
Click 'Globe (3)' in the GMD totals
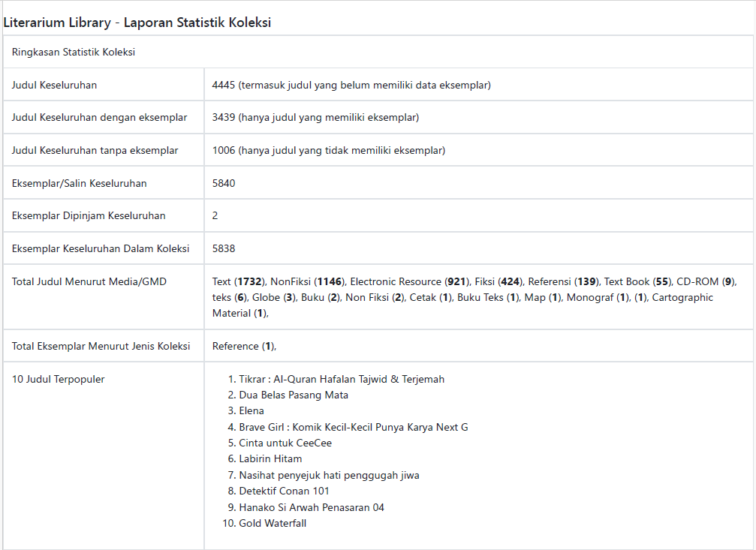[273, 297]
